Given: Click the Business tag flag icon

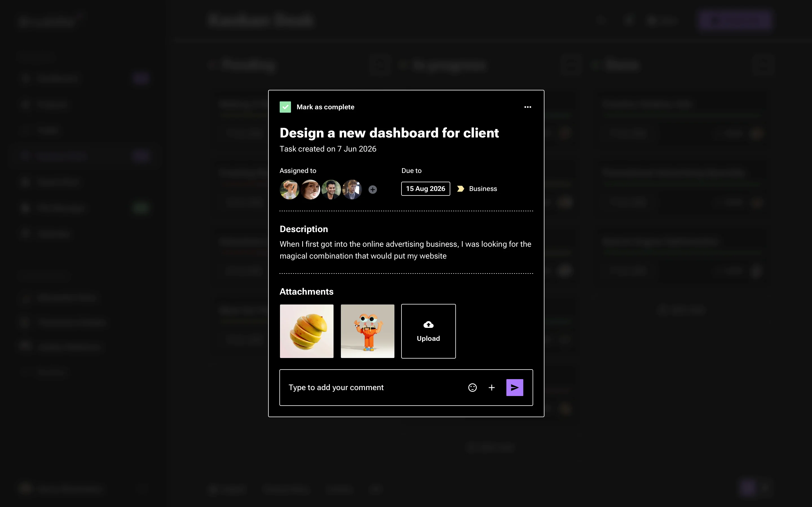Looking at the screenshot, I should tap(460, 188).
